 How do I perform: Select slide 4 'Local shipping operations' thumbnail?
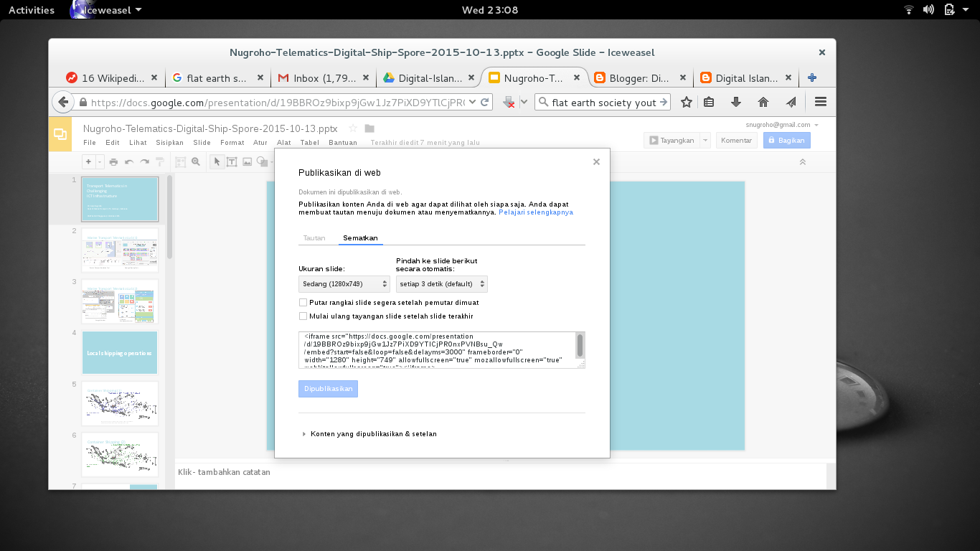[x=120, y=352]
